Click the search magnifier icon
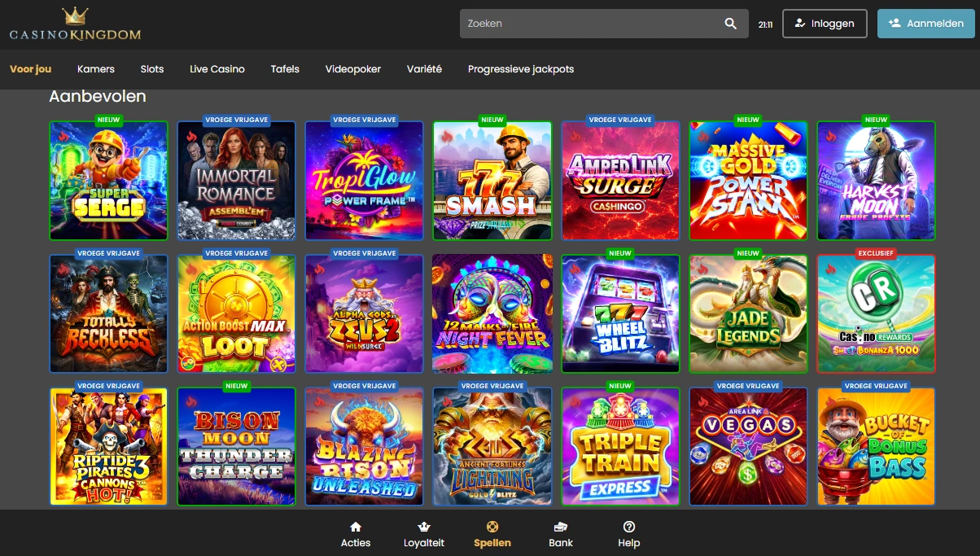 click(x=730, y=24)
